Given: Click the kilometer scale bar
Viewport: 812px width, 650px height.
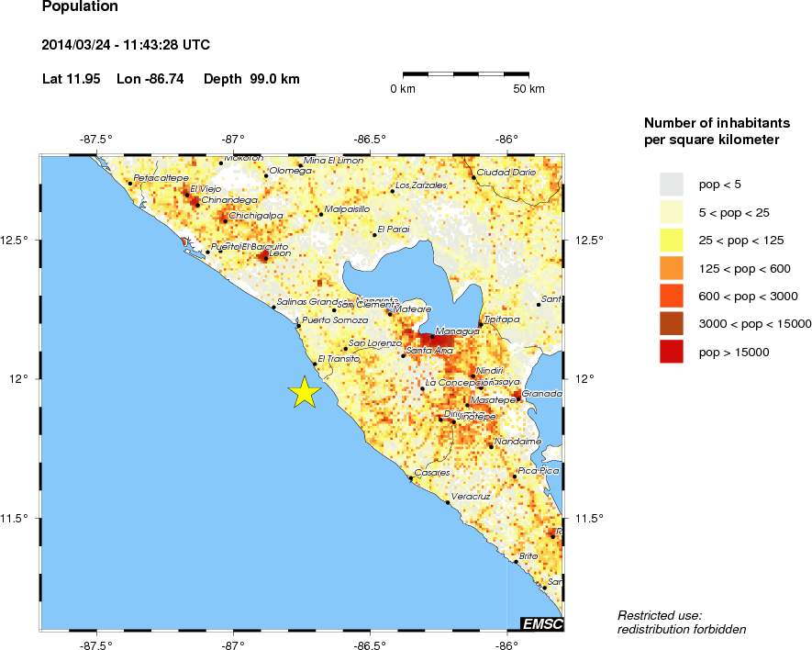Looking at the screenshot, I should 466,72.
